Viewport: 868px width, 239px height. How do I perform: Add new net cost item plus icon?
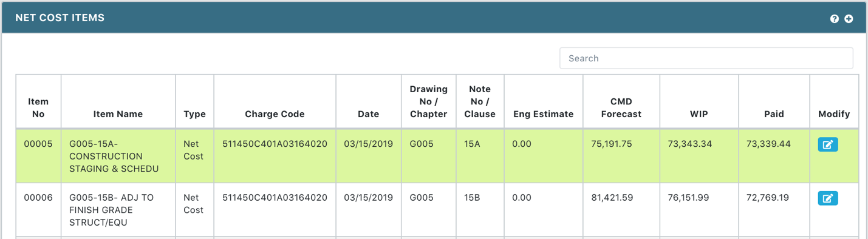[849, 19]
